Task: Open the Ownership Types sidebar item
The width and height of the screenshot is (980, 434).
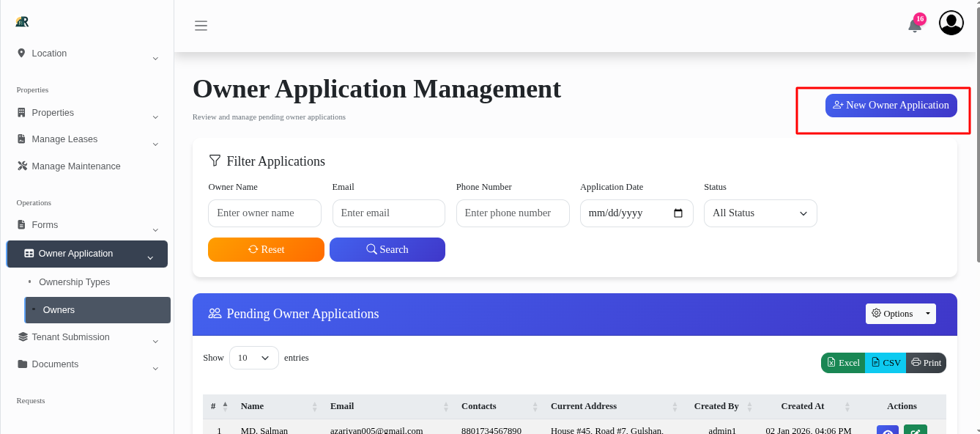Action: point(75,282)
